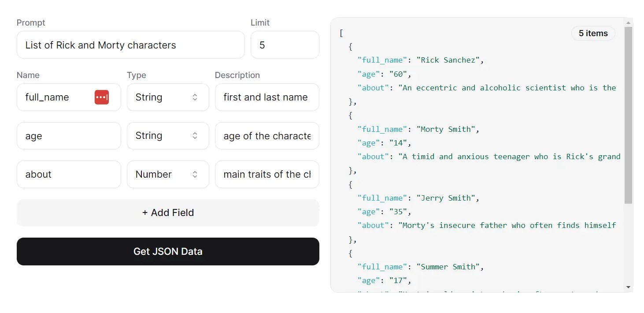Open the Type dropdown for the full_name field
The width and height of the screenshot is (644, 313).
coord(168,97)
